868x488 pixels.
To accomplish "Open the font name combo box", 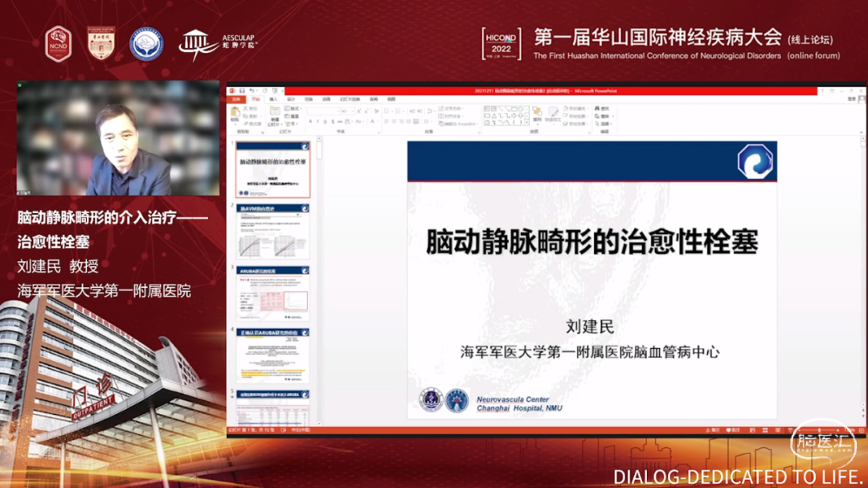I will 323,111.
